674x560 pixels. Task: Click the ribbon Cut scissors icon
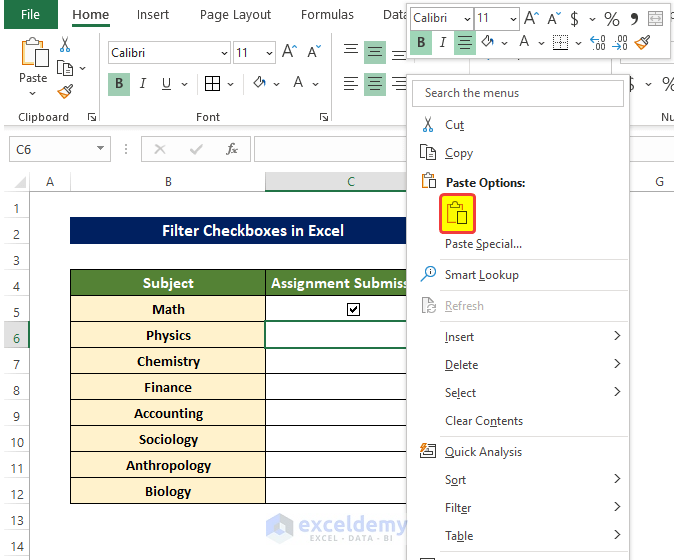[x=65, y=45]
